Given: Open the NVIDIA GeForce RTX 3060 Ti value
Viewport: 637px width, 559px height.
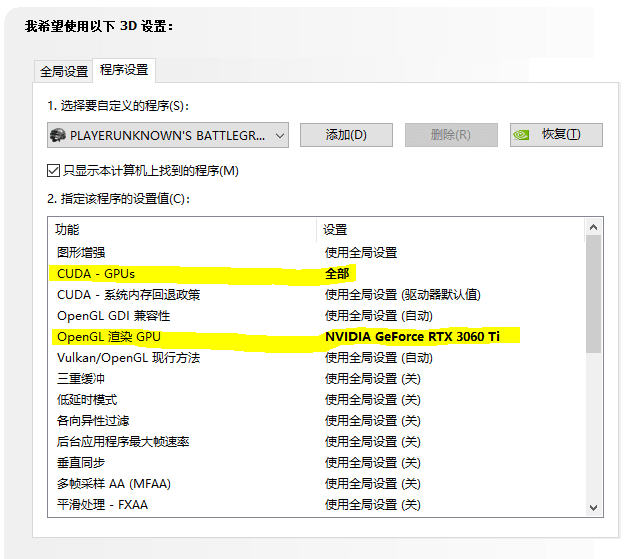Looking at the screenshot, I should tap(412, 337).
